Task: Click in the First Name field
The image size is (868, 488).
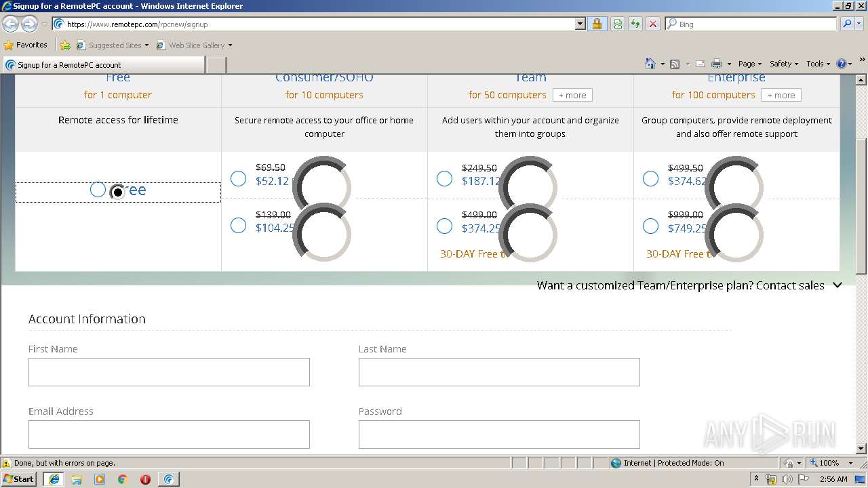Action: coord(169,372)
